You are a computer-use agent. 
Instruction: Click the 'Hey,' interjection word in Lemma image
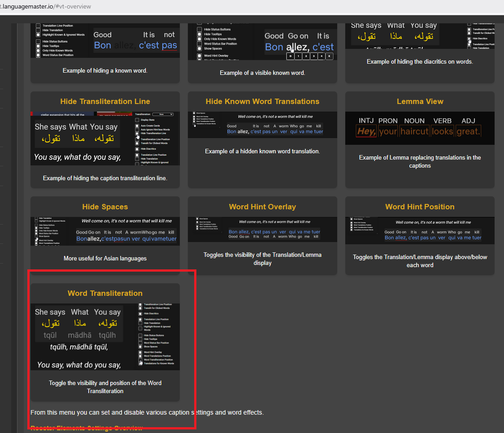[x=366, y=131]
